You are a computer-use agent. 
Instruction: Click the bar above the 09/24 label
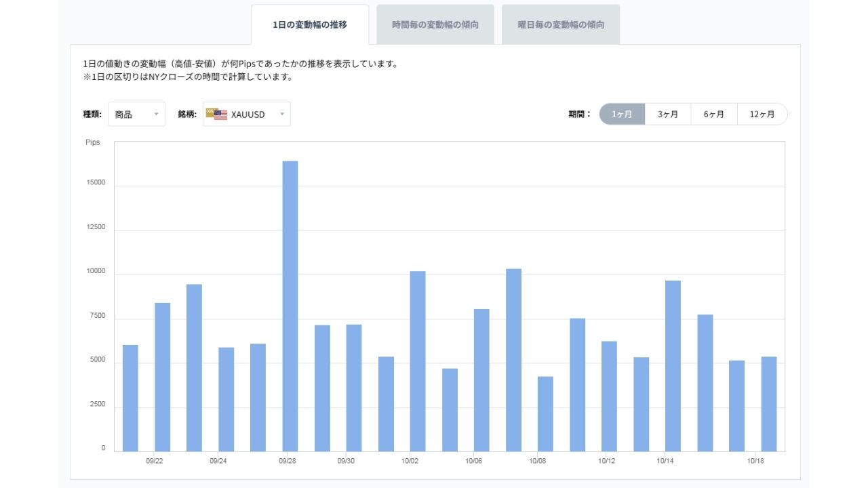(x=226, y=399)
